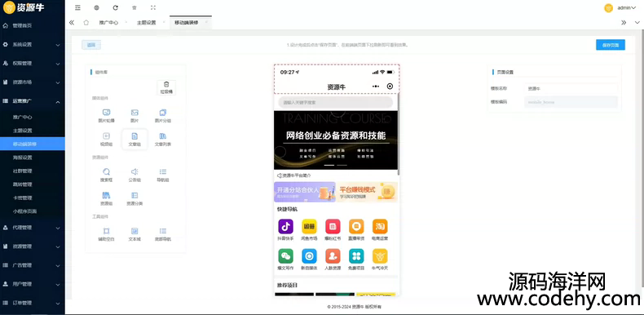Open the admin user dropdown
The image size is (644, 315).
click(620, 7)
